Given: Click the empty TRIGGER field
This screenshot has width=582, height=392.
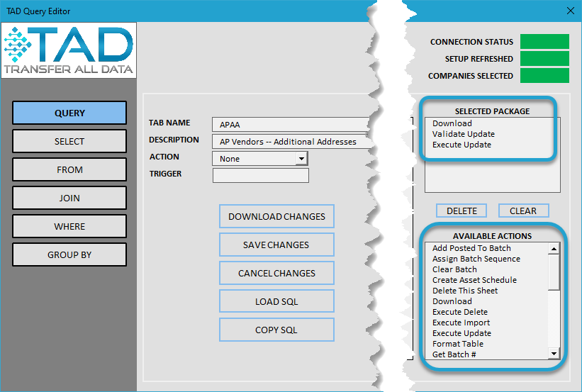Looking at the screenshot, I should point(261,176).
